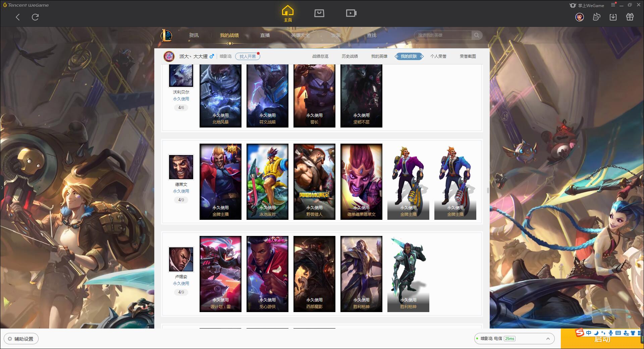Image resolution: width=644 pixels, height=349 pixels.
Task: Click the 掌上WeGame mobile icon
Action: click(573, 5)
